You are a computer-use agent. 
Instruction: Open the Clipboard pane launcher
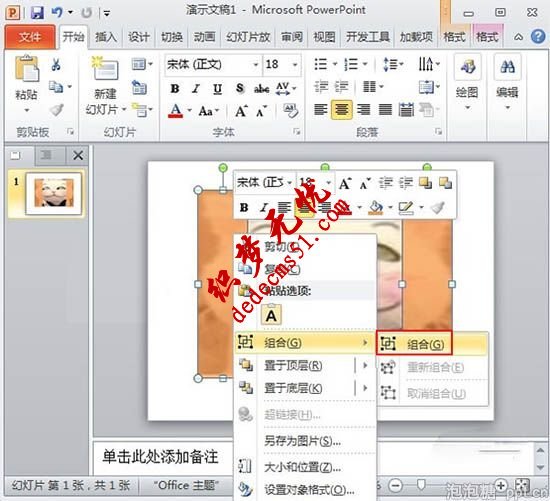71,132
